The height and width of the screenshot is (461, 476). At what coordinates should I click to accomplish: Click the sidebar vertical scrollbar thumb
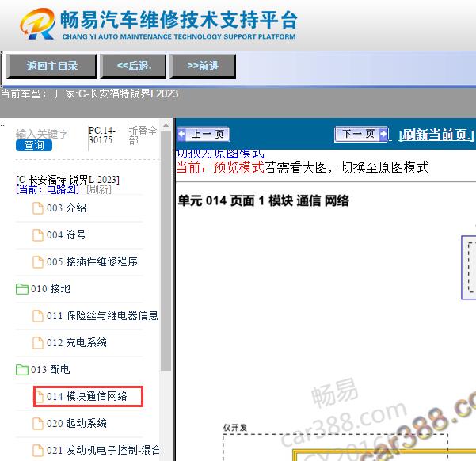pos(166,251)
